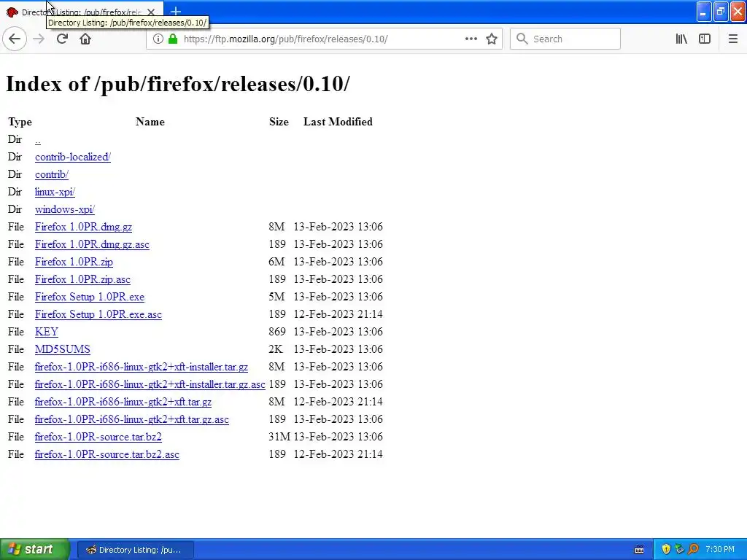
Task: Open page actions three-dot menu
Action: [471, 39]
